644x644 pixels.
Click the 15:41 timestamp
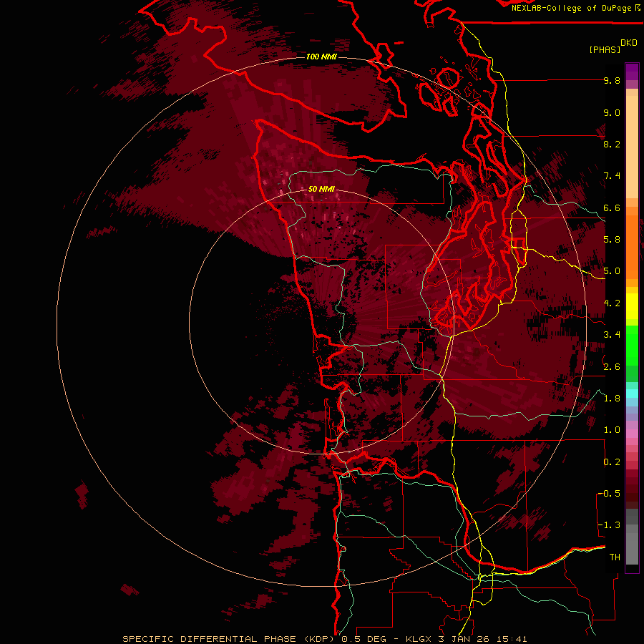512,639
